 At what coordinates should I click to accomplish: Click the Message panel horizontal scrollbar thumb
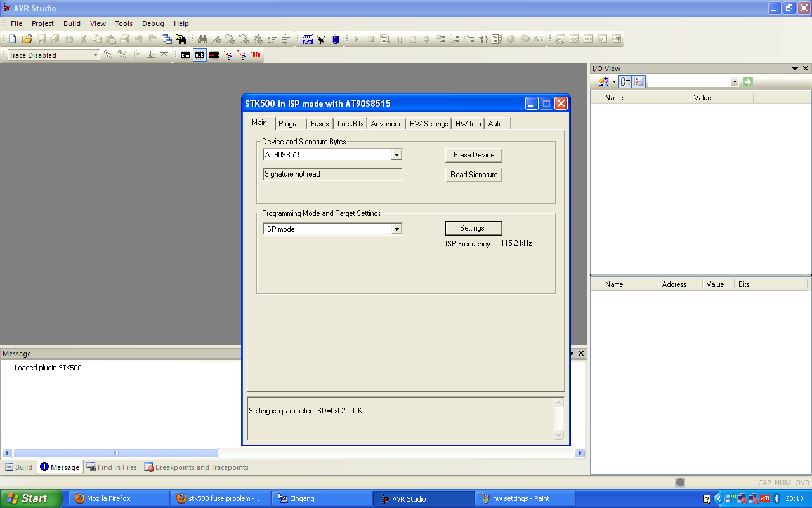coord(116,453)
